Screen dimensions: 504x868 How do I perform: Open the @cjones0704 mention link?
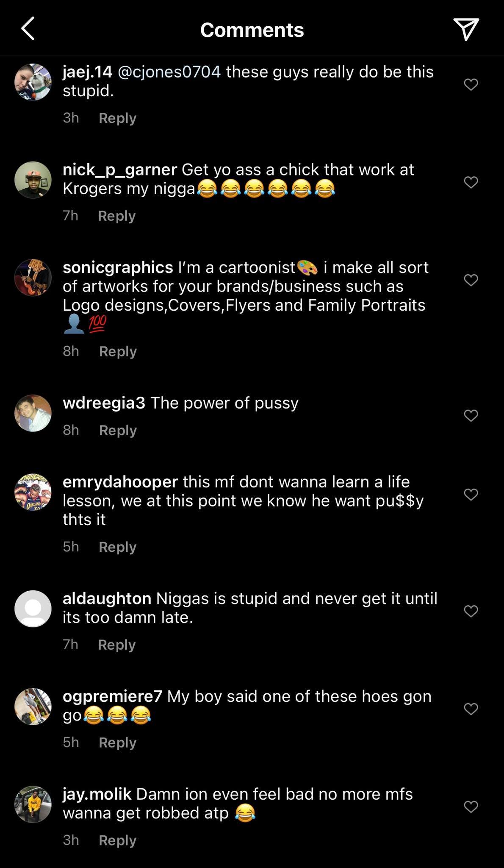pos(169,72)
